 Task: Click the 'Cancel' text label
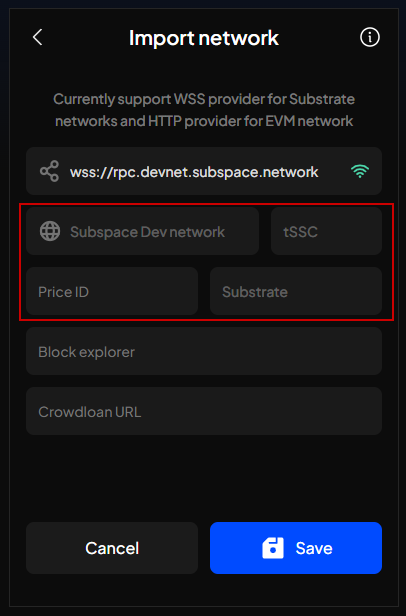click(x=112, y=548)
